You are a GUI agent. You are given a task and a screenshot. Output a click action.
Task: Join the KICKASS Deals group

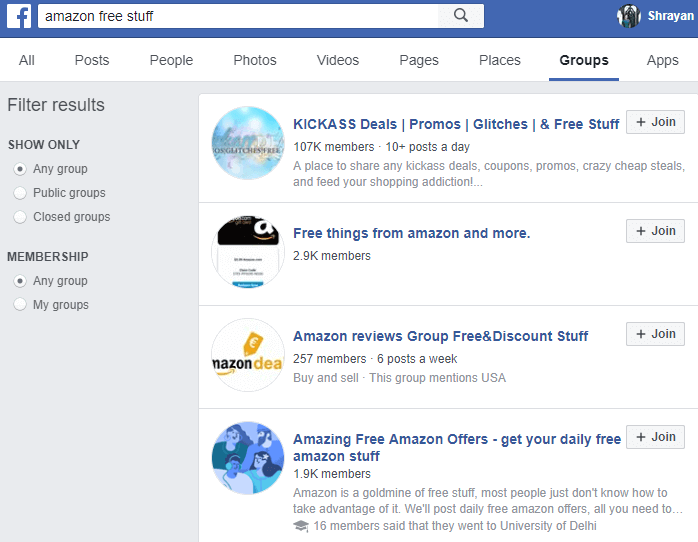(655, 122)
